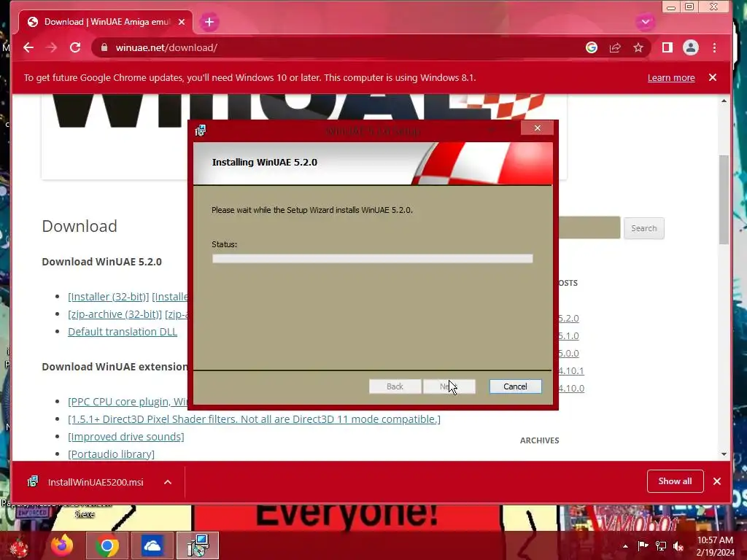This screenshot has width=747, height=560.
Task: Click the scrollbar down arrow
Action: tap(724, 454)
